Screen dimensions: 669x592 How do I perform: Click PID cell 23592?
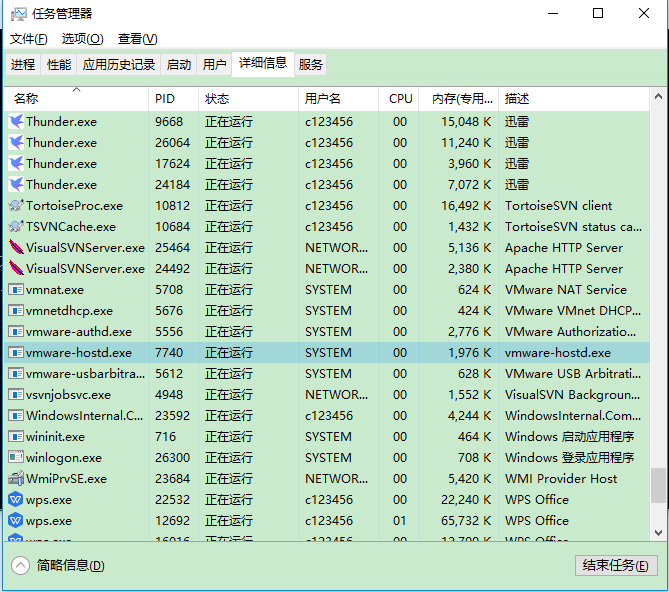coord(172,415)
